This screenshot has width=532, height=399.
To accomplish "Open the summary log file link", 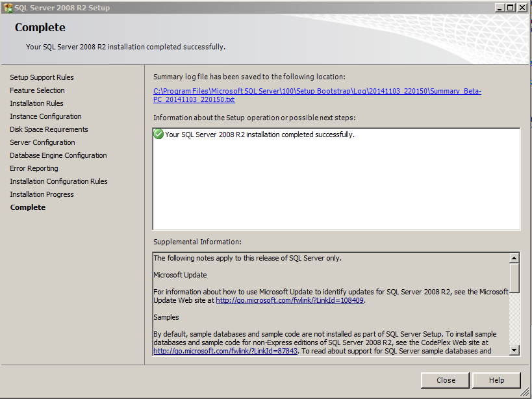I will click(x=317, y=96).
